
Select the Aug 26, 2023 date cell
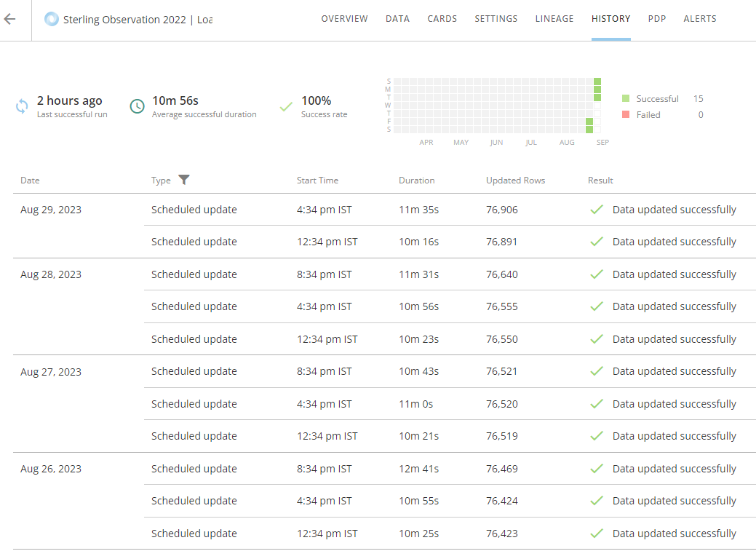click(x=51, y=469)
